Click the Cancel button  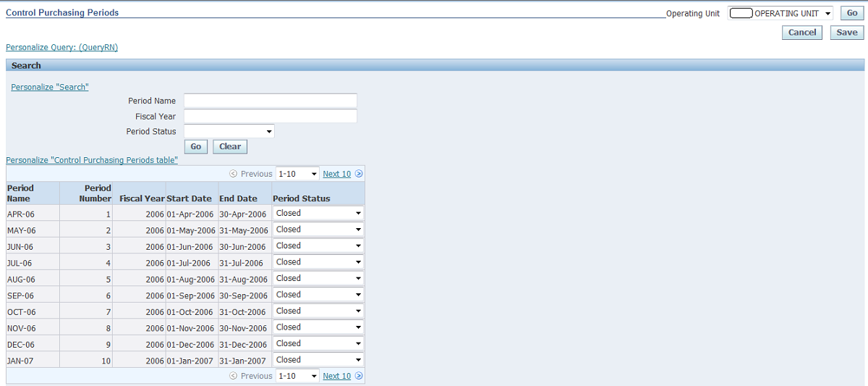[802, 33]
